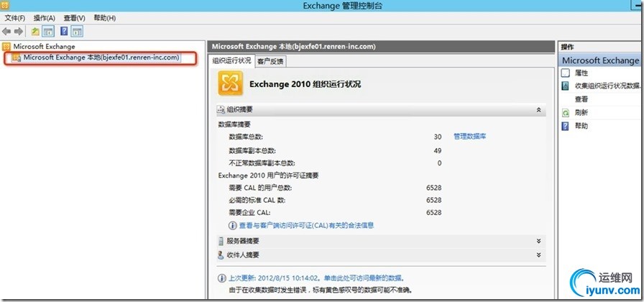Expand the 收件人摘要 section
Image resolution: width=644 pixels, height=302 pixels.
[x=538, y=255]
